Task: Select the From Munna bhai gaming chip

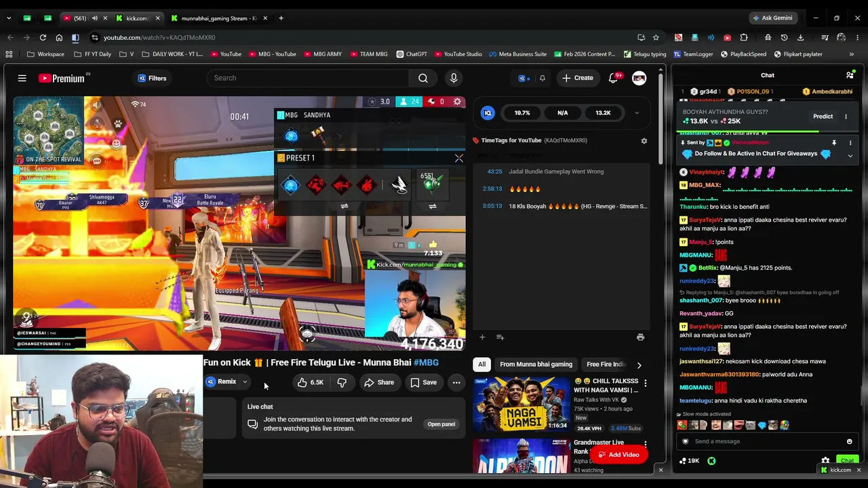Action: point(536,365)
